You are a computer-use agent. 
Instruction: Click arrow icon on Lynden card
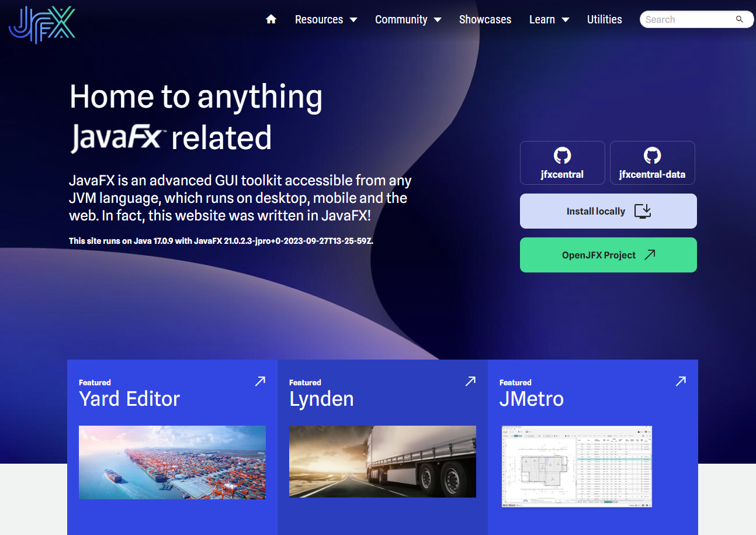(x=470, y=381)
